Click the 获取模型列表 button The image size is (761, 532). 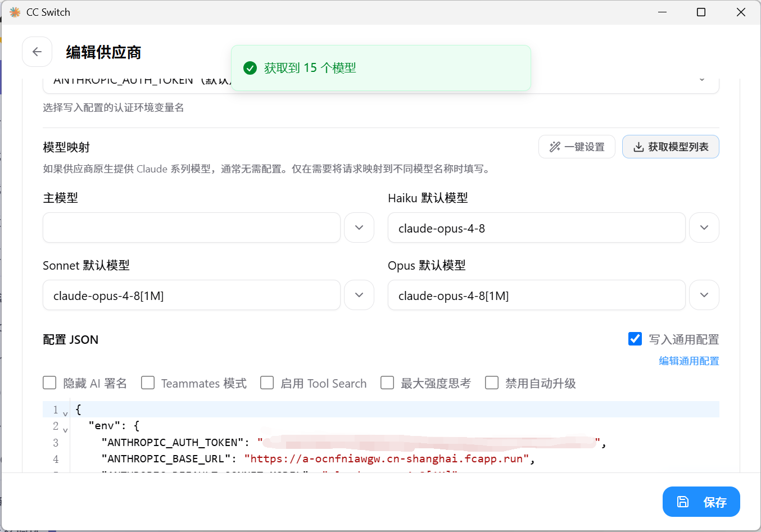pyautogui.click(x=671, y=147)
